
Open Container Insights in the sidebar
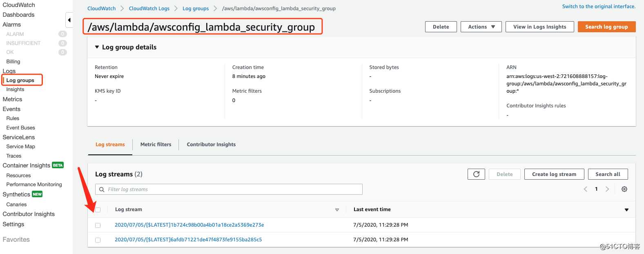(26, 165)
